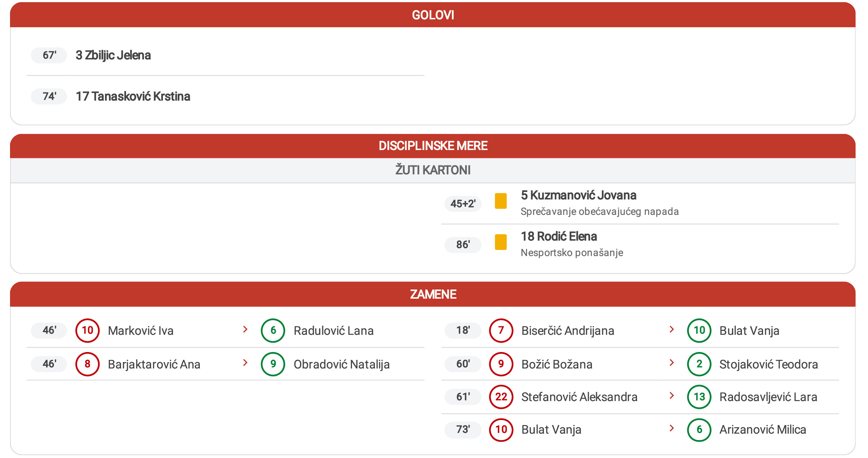Screen dimensions: 868x458
Task: Open the ŽUTI KARTONI subsection header
Action: (x=433, y=170)
